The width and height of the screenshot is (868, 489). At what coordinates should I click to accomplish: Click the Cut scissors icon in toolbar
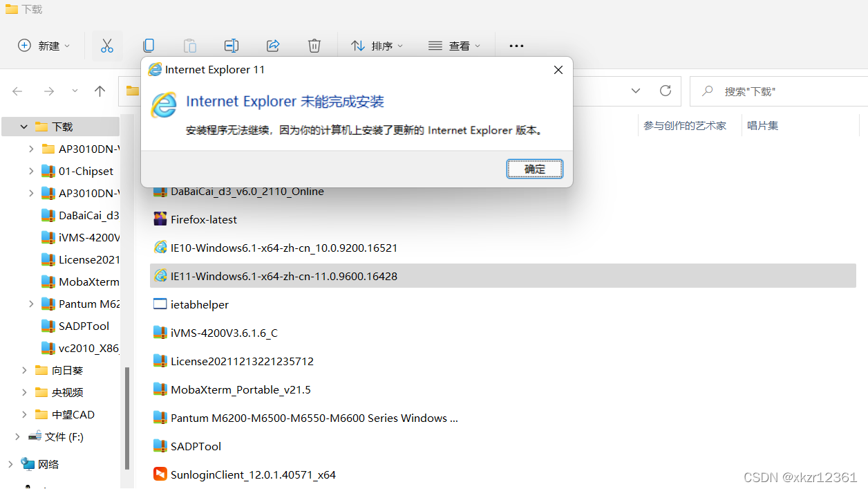(107, 46)
